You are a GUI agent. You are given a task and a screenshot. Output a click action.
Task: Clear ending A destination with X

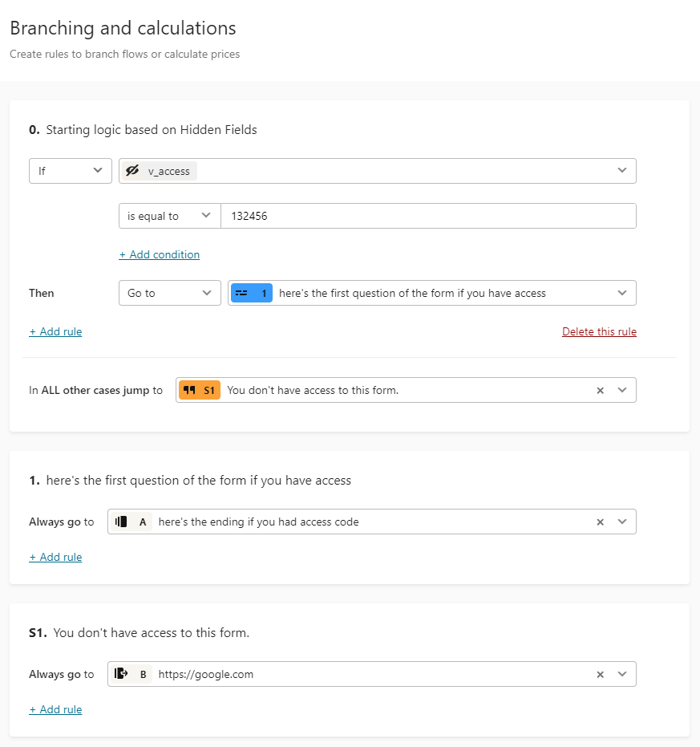[600, 522]
